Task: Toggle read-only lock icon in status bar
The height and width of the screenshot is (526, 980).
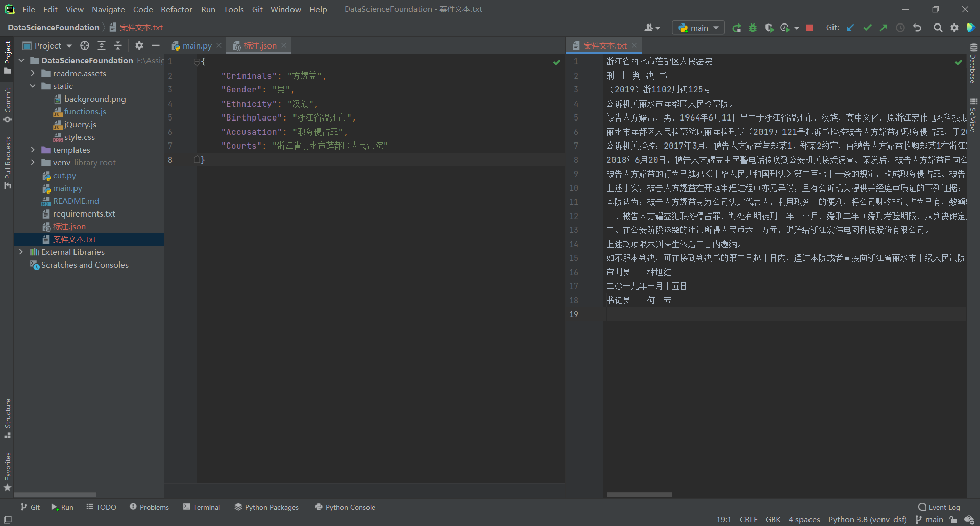Action: pyautogui.click(x=953, y=519)
